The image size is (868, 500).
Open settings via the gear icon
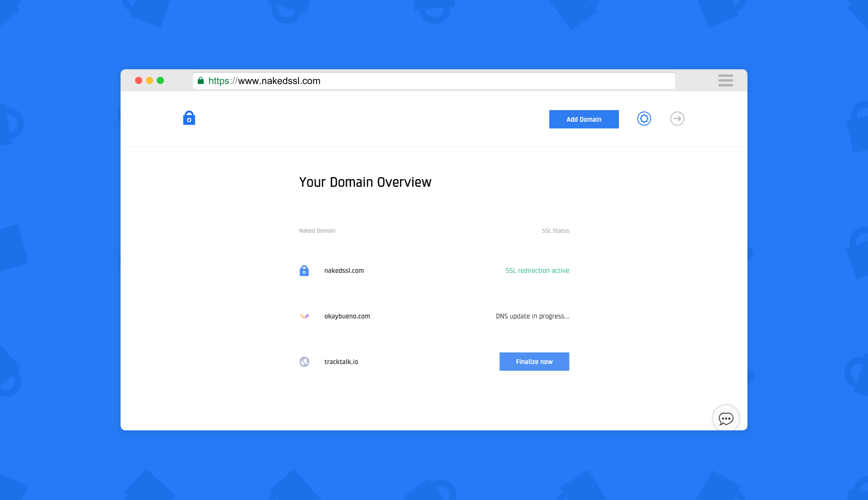[644, 119]
